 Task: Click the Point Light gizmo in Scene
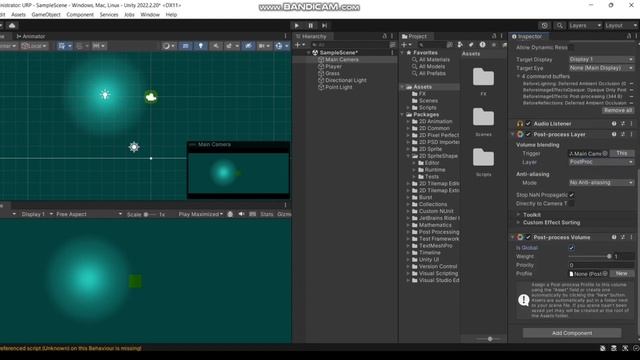click(x=105, y=95)
